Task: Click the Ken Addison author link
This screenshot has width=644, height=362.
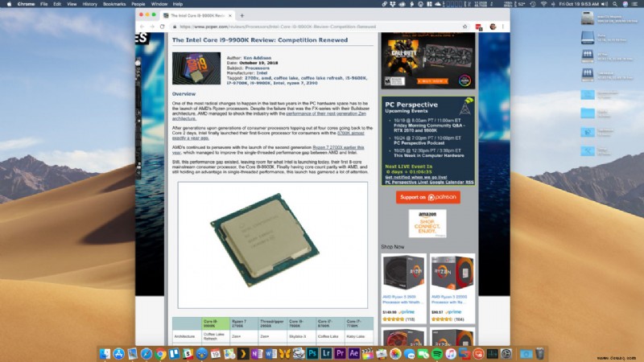Action: pos(257,58)
